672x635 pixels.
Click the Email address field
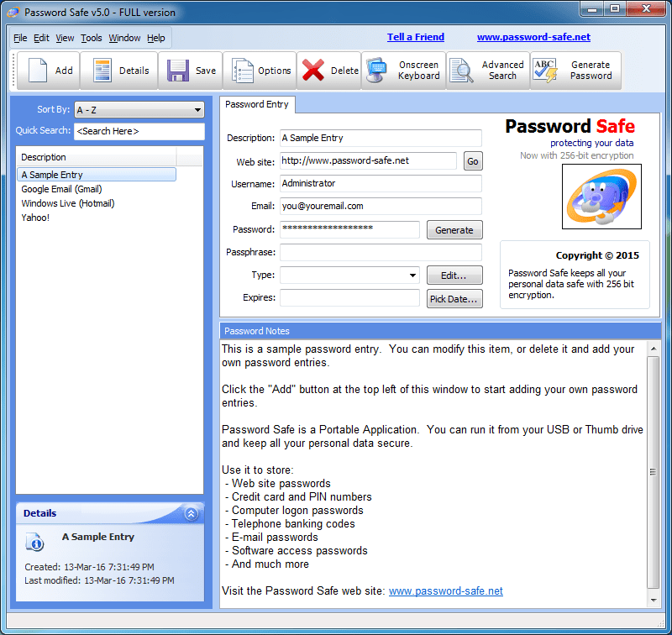click(381, 206)
